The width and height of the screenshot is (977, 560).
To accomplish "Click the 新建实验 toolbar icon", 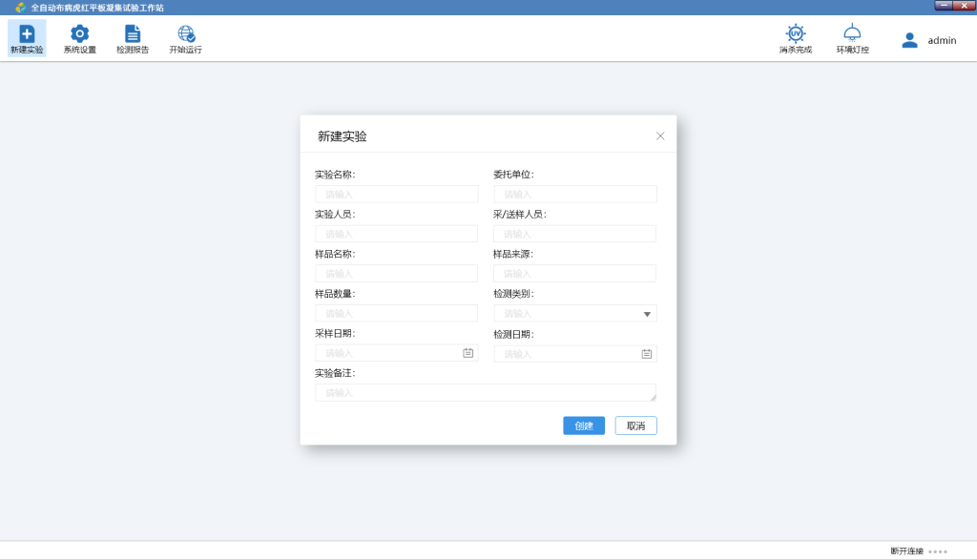I will (27, 34).
